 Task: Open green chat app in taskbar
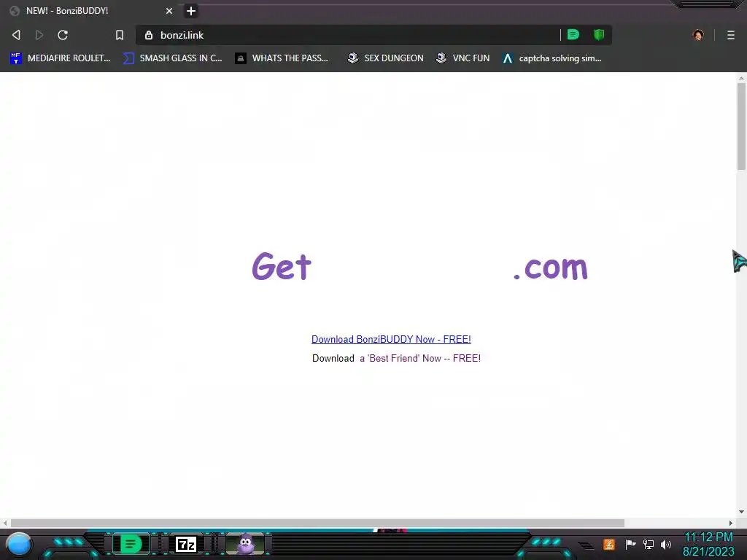[131, 544]
